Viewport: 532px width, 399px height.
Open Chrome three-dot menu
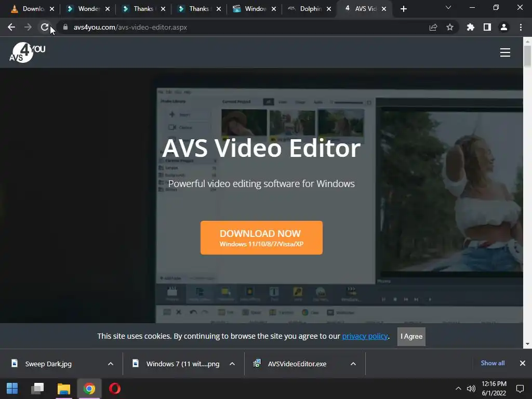(x=521, y=27)
